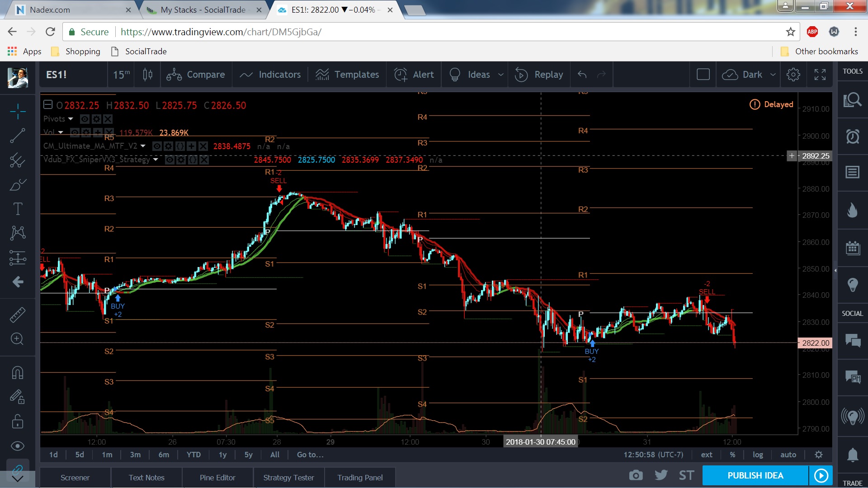Select the ruler measure tool
868x488 pixels.
(18, 315)
